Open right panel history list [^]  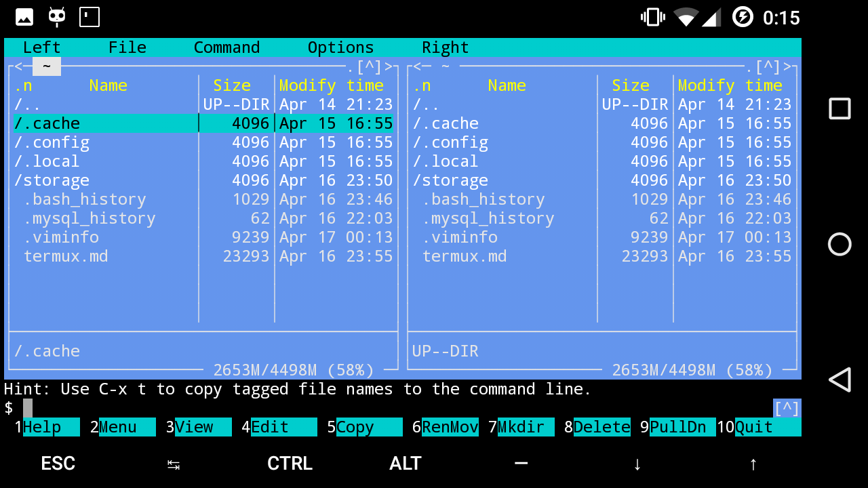768,66
